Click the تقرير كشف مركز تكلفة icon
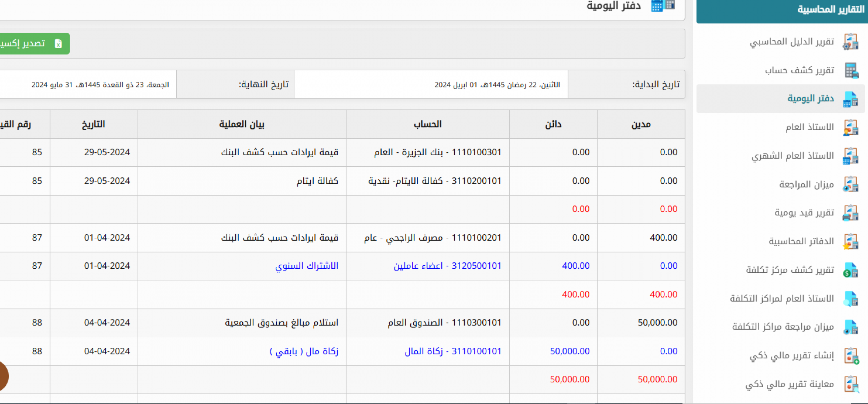 [850, 270]
